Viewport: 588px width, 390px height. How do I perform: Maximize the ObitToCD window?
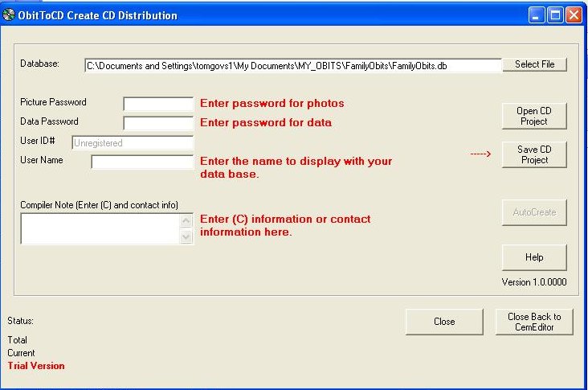555,15
